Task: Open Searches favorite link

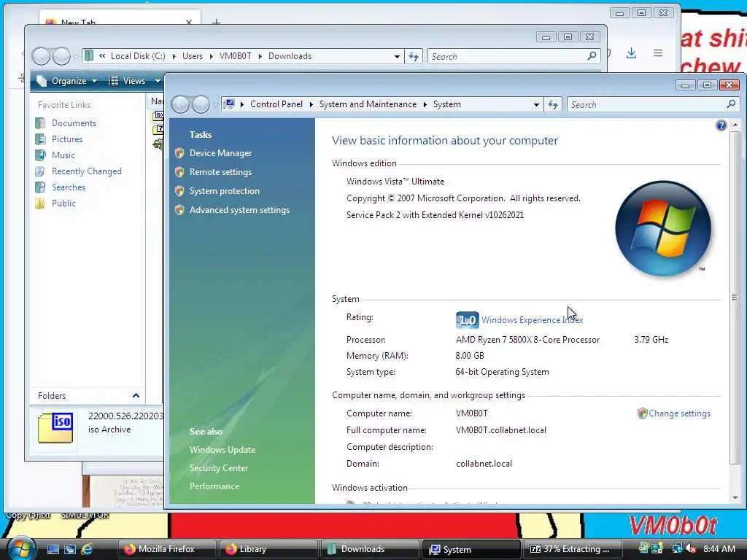Action: [68, 187]
